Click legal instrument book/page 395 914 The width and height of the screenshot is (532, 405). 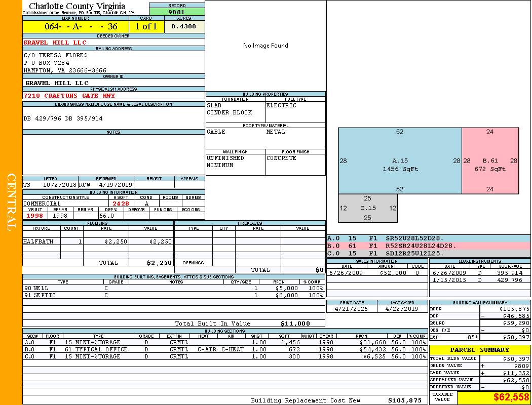(510, 273)
